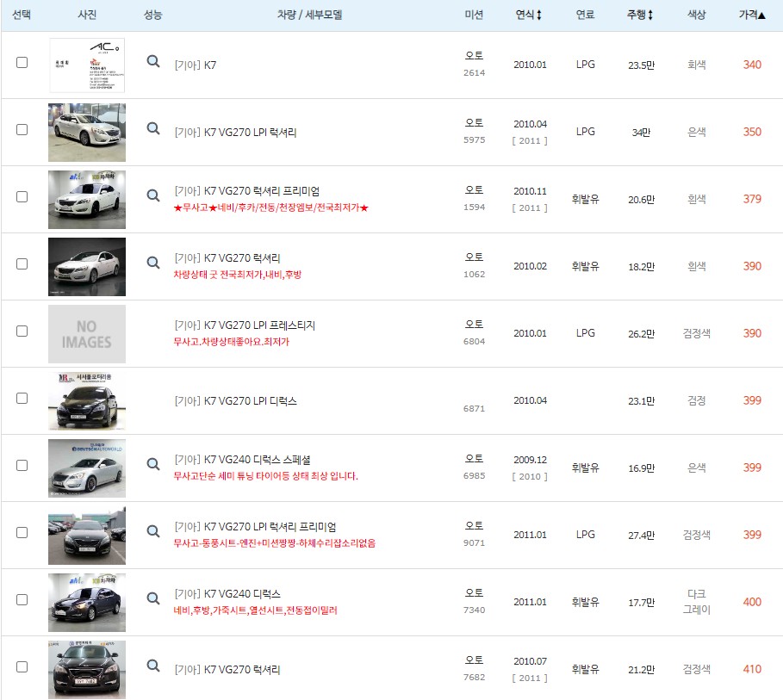Open magnifier for K7 VG270 럭셔리 priced 410
This screenshot has height=700, width=783.
(x=153, y=666)
